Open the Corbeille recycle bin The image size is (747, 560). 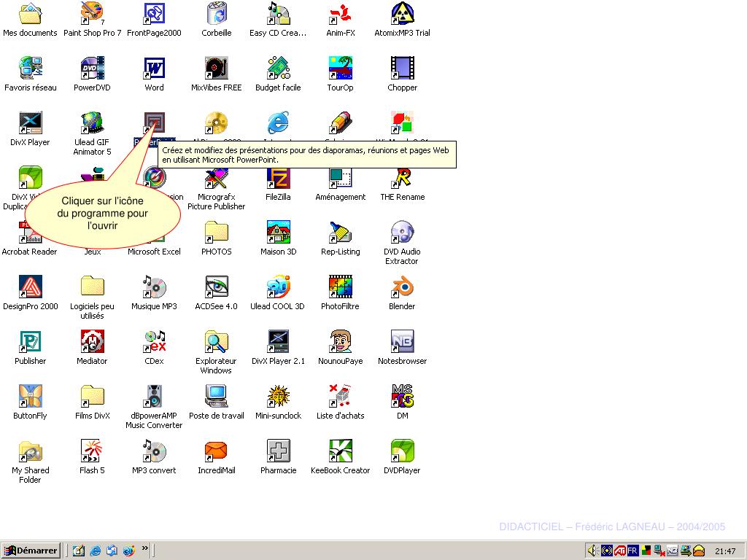(217, 14)
